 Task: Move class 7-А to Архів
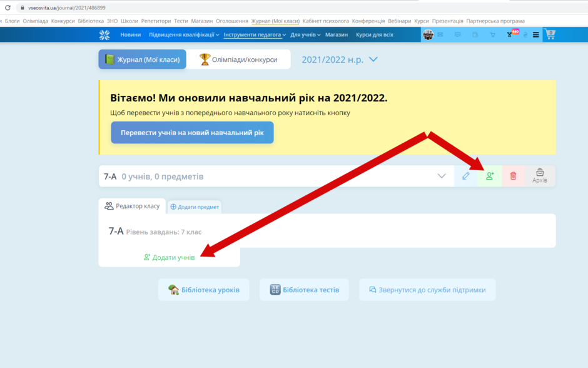540,176
